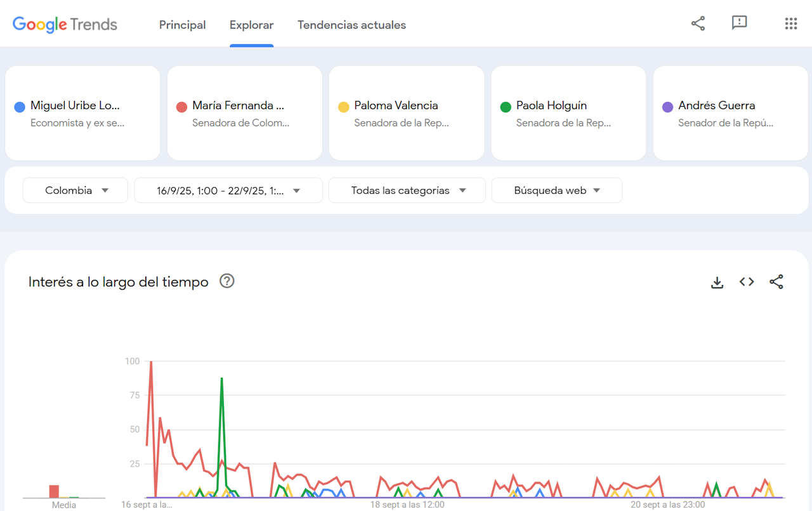
Task: Click the purple dot for Andrés Guerra
Action: coord(667,107)
